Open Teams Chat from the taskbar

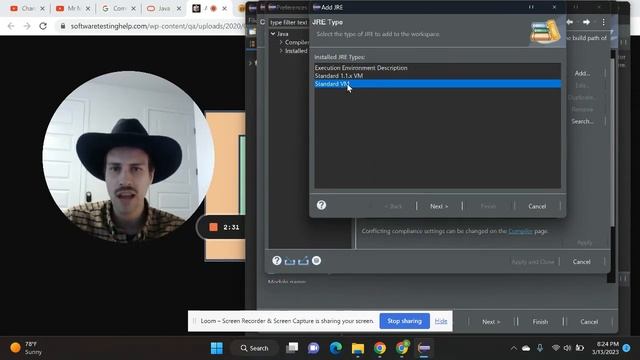[313, 348]
